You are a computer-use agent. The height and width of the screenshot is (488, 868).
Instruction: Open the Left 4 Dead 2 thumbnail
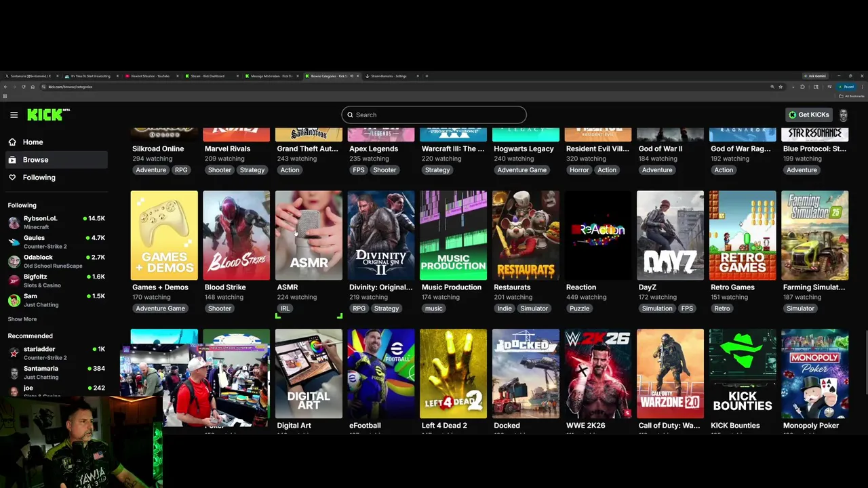[453, 373]
